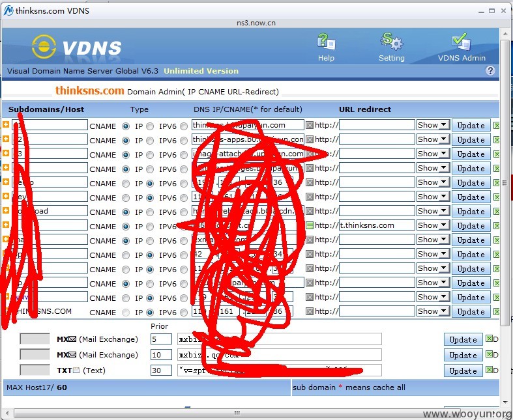Click gray X icon in download row
513x420 pixels.
click(310, 211)
